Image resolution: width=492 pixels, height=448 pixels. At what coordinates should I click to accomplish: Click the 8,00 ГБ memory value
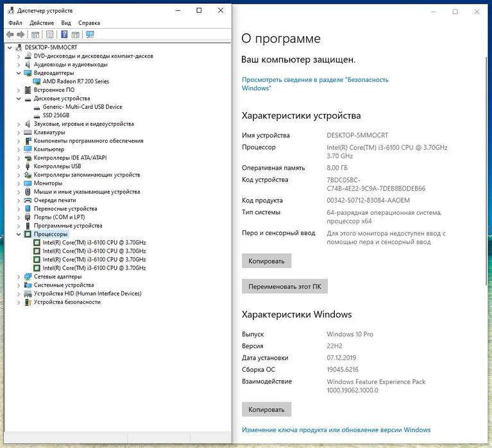(337, 168)
